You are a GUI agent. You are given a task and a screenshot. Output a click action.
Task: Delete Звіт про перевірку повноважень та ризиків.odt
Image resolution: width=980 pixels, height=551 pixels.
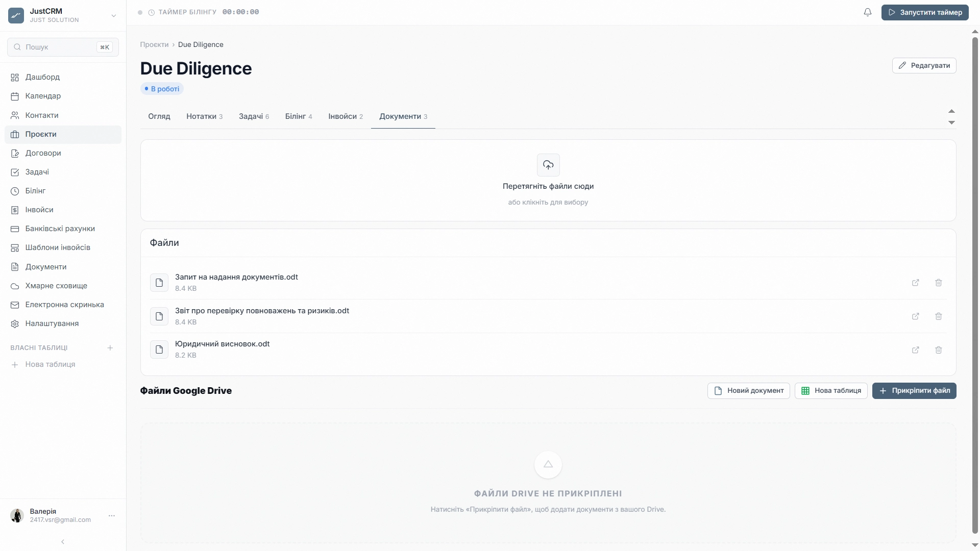pyautogui.click(x=939, y=316)
